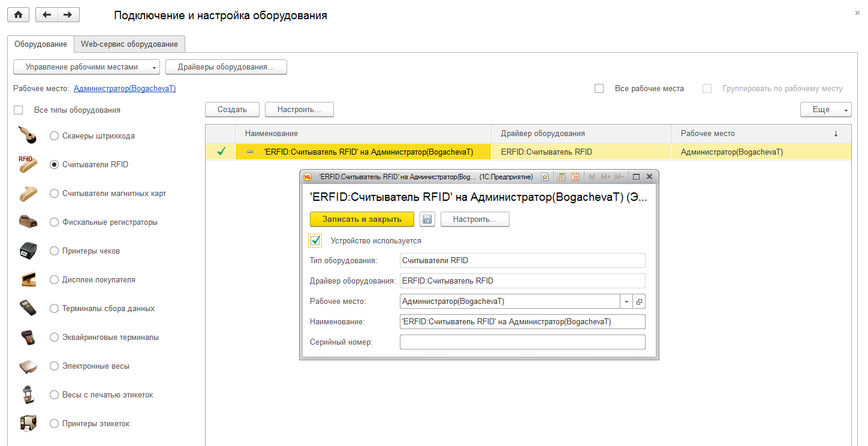Open the 'Администратор(BogachevaT)' workplace link
The width and height of the screenshot is (868, 446).
point(125,89)
